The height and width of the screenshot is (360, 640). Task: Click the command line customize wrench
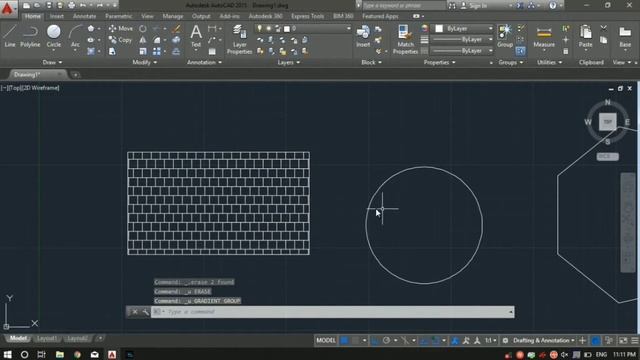[x=145, y=312]
